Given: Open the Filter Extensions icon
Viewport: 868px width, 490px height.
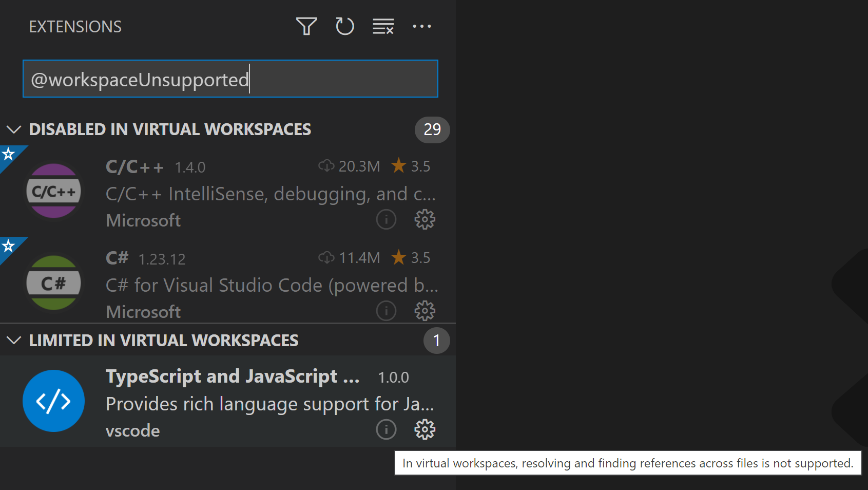Looking at the screenshot, I should (306, 26).
